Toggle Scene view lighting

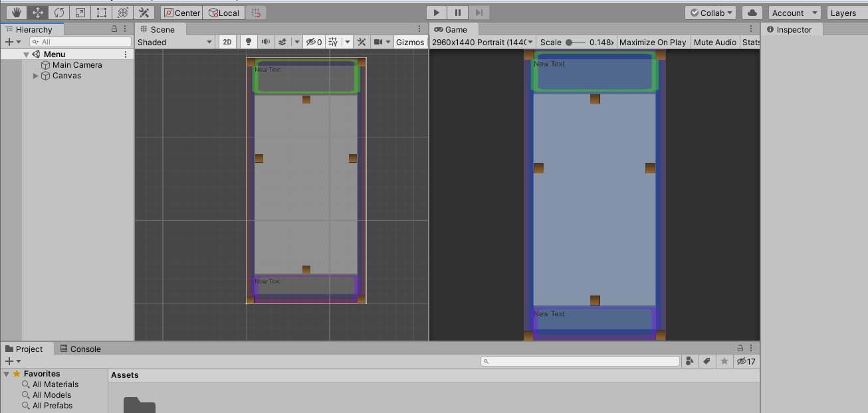(249, 42)
